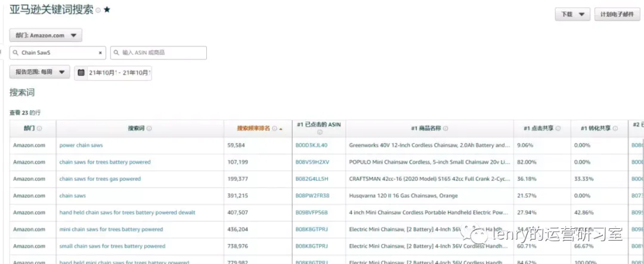This screenshot has height=264, width=644.
Task: Click the rank value 199,377
Action: pos(238,179)
